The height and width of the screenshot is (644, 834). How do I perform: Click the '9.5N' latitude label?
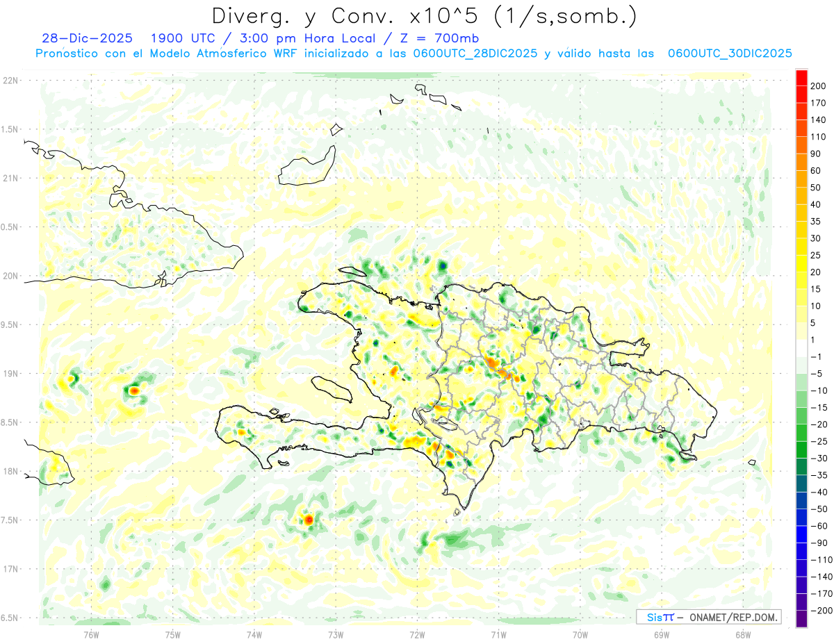[10, 325]
